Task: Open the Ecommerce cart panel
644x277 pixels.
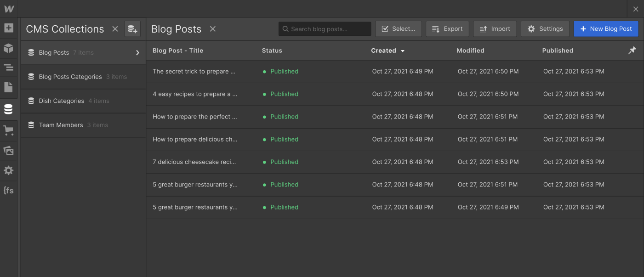Action: (x=8, y=131)
